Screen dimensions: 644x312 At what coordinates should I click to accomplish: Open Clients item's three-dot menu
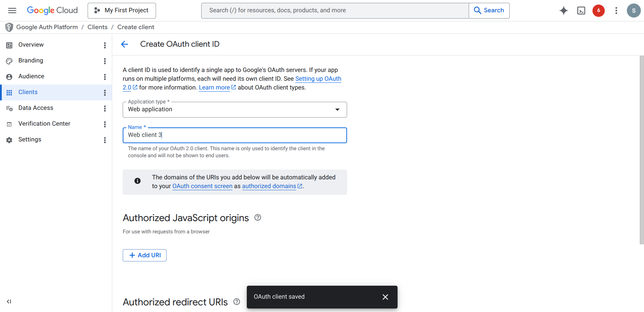pos(105,93)
